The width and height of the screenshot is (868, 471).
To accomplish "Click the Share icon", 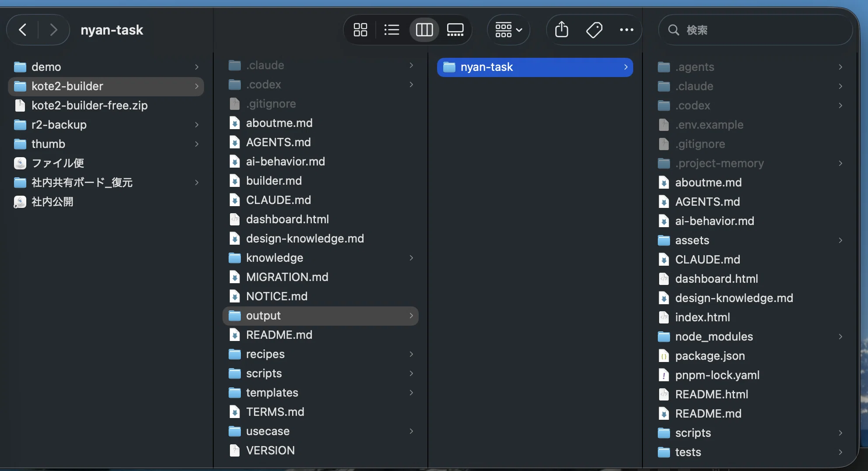I will click(x=561, y=30).
